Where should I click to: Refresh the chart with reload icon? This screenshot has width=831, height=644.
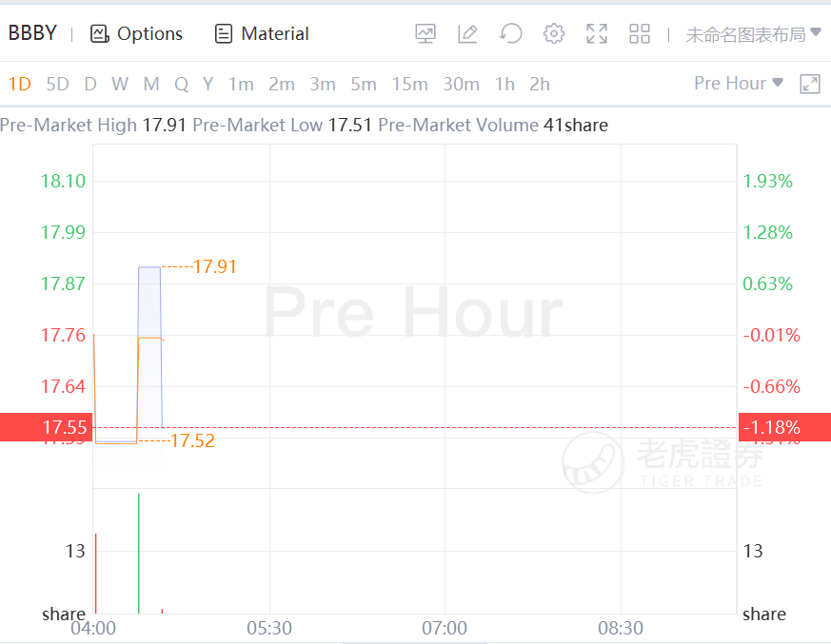(511, 34)
